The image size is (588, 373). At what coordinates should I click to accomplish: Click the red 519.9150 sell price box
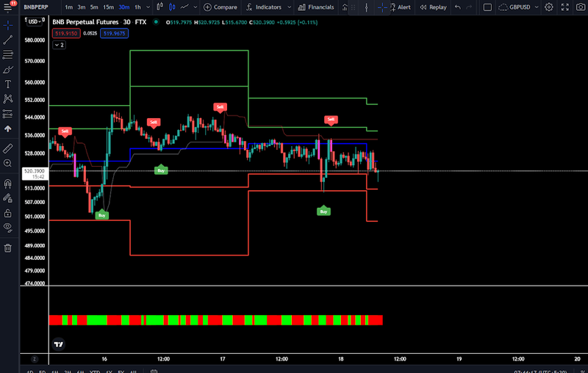tap(66, 33)
